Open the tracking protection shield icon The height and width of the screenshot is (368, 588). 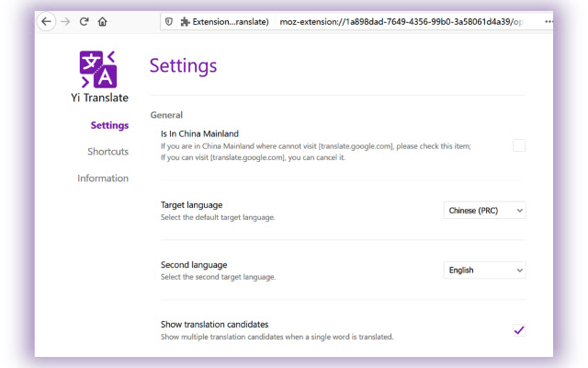coord(168,21)
